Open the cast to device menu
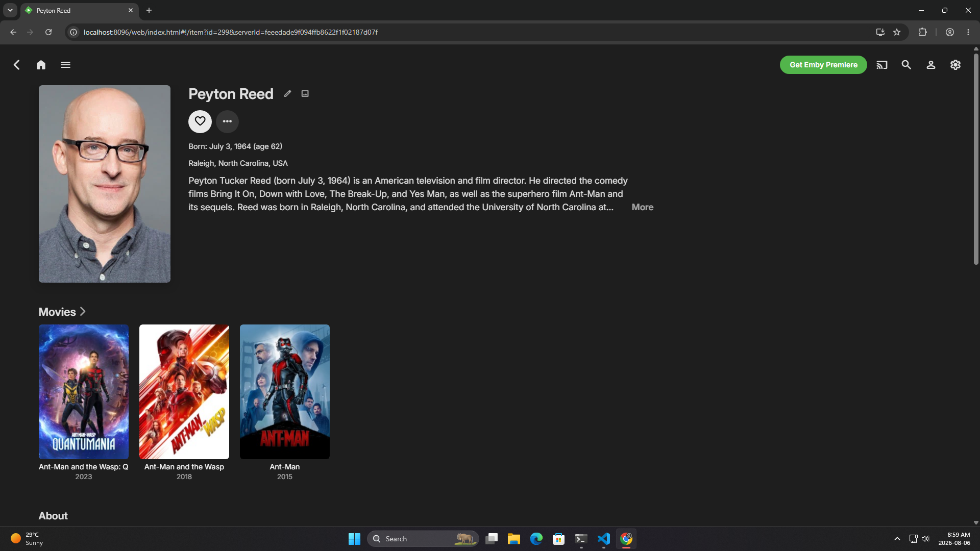980x551 pixels. click(x=882, y=65)
